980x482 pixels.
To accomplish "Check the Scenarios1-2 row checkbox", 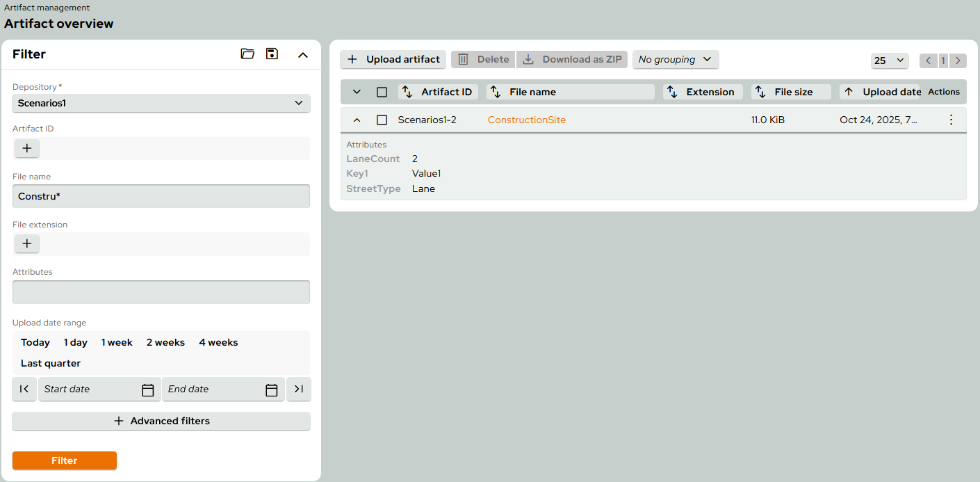I will pyautogui.click(x=382, y=120).
